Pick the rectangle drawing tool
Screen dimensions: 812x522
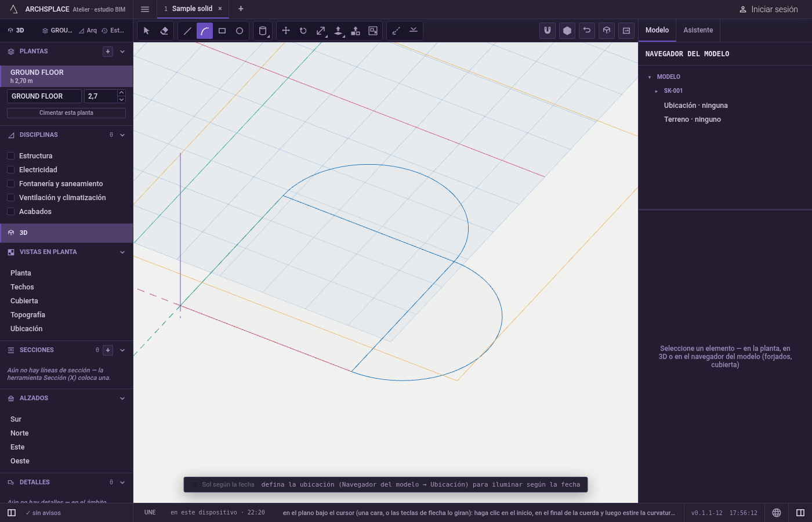[x=222, y=31]
